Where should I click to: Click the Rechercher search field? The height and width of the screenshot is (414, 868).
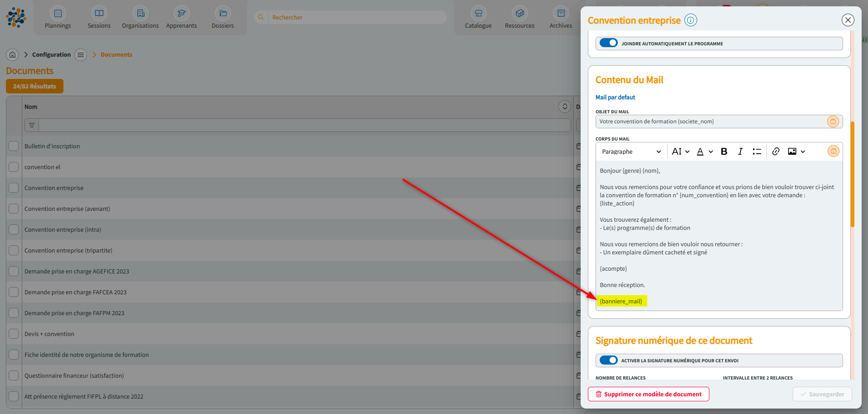(356, 17)
